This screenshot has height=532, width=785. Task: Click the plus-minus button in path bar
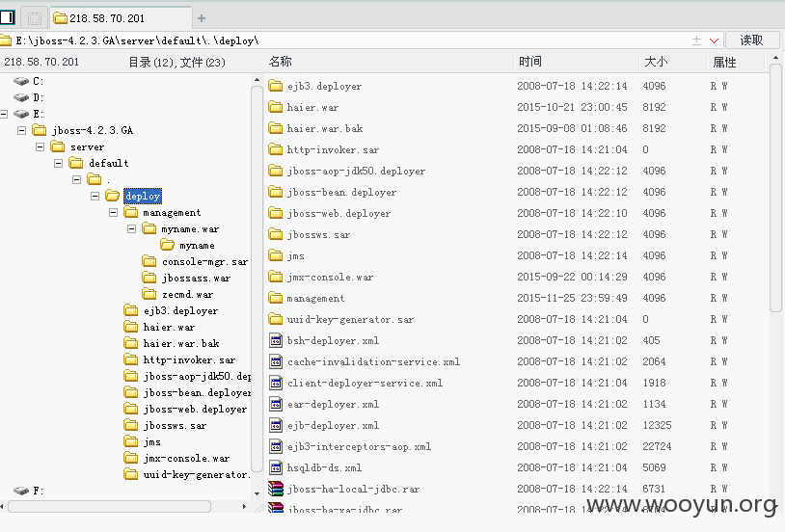(x=696, y=40)
